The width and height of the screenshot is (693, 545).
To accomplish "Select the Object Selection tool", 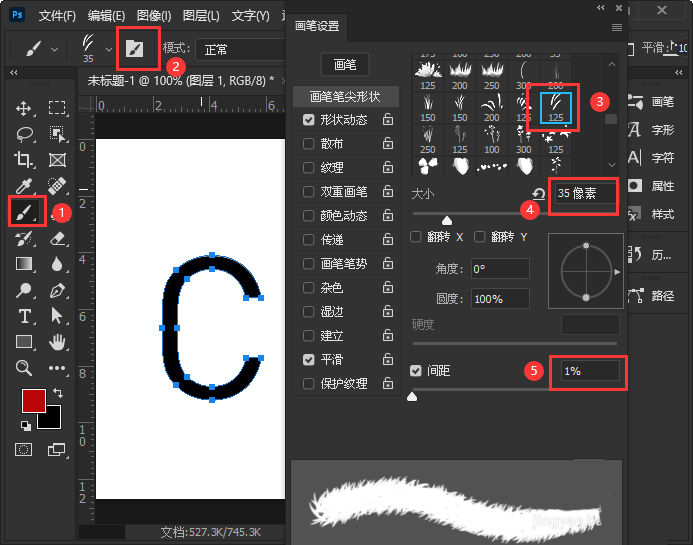I will (57, 134).
